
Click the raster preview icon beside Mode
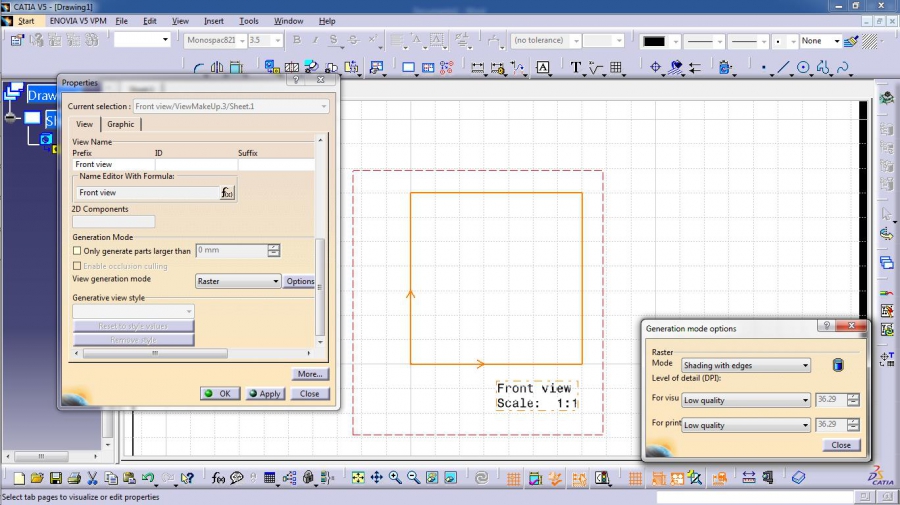tap(838, 365)
